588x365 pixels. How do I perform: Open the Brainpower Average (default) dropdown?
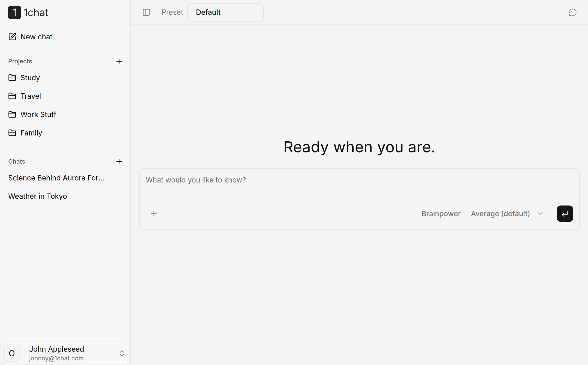point(507,214)
